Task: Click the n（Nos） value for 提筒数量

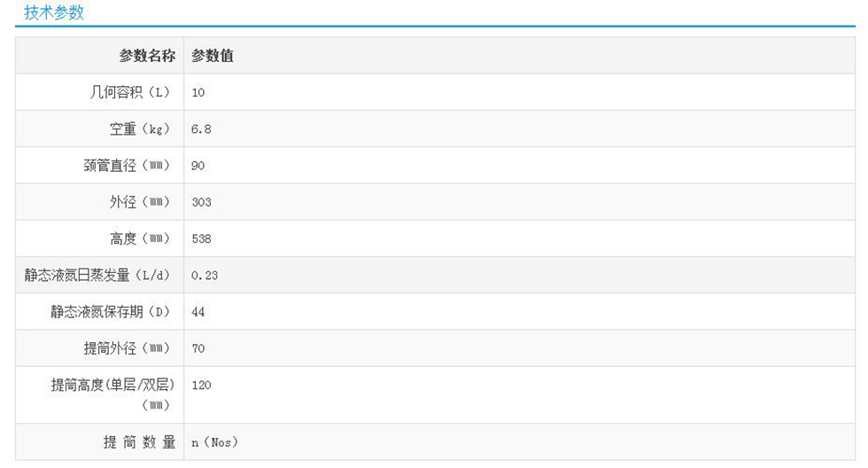Action: 214,442
